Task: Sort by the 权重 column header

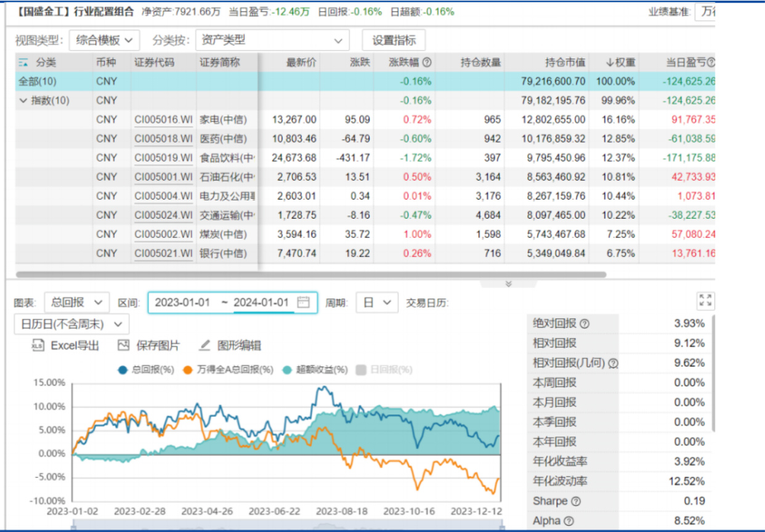Action: point(620,62)
